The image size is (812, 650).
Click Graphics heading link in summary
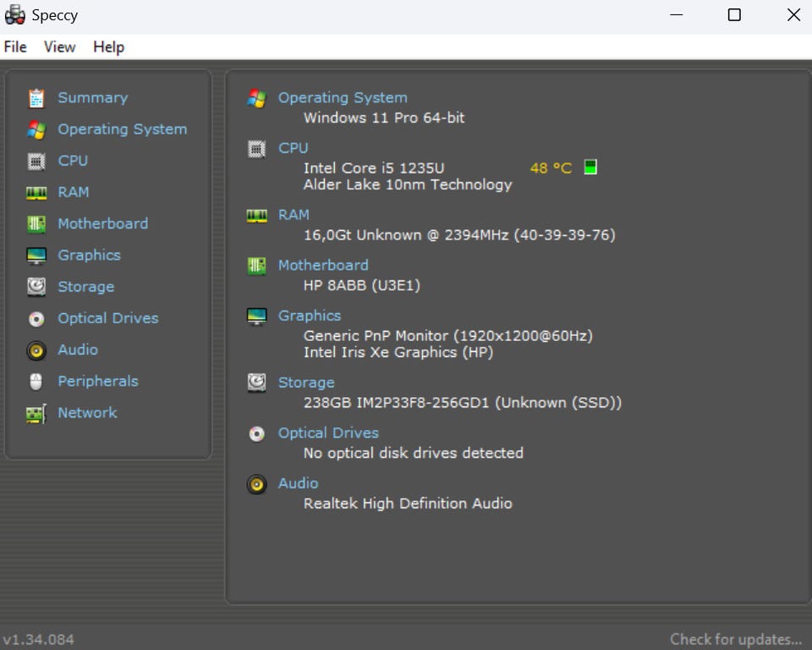point(310,316)
